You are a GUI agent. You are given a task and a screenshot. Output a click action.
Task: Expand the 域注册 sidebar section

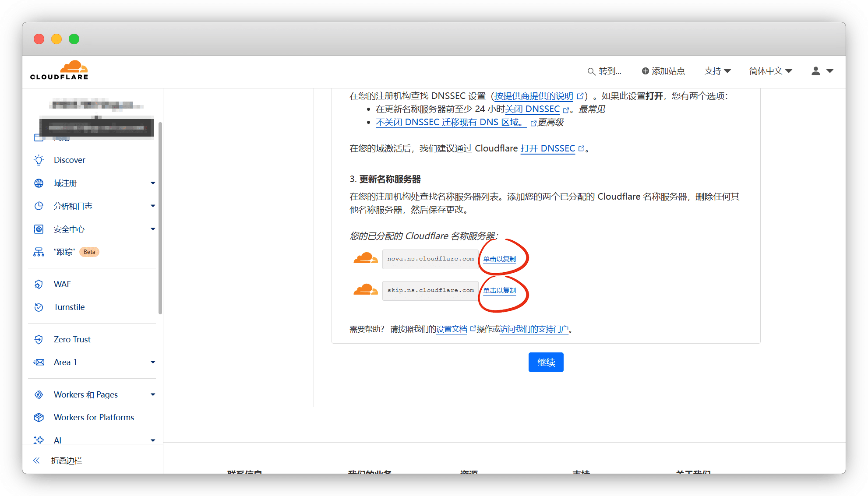coord(153,183)
